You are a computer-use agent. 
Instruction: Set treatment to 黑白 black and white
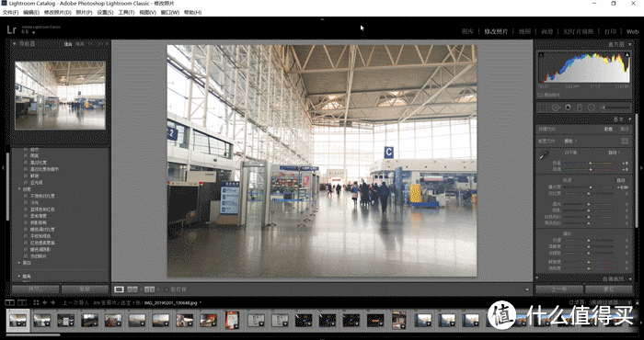[624, 130]
